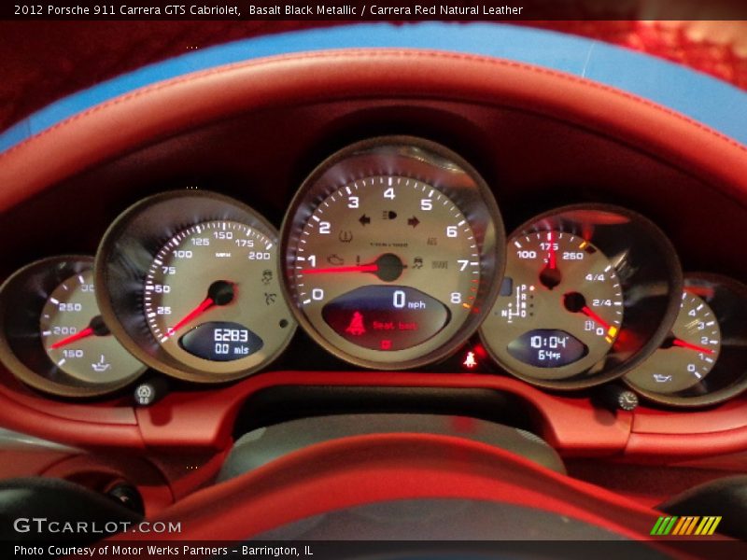Click the clock adjust knob below the right gauge
Screen dimensions: 747x560
(627, 400)
